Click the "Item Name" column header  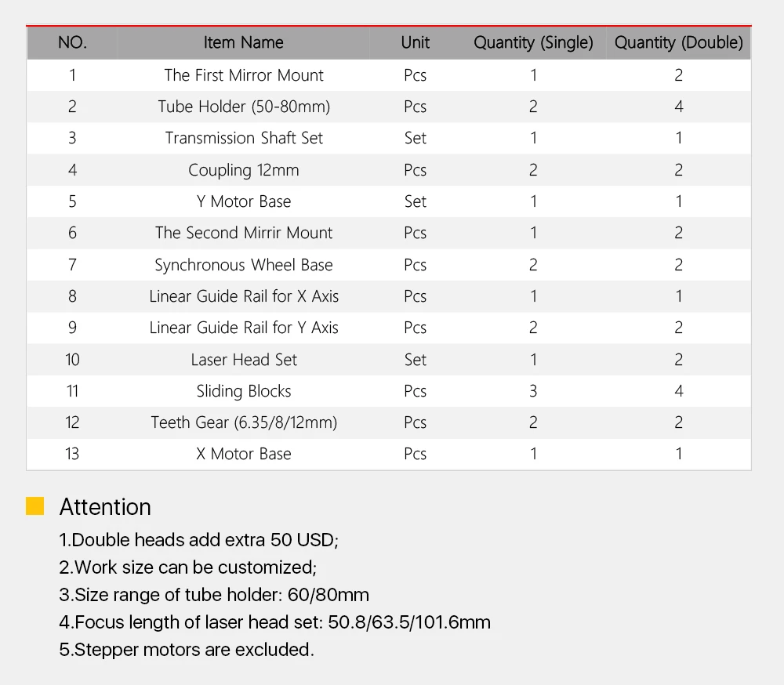(x=244, y=43)
